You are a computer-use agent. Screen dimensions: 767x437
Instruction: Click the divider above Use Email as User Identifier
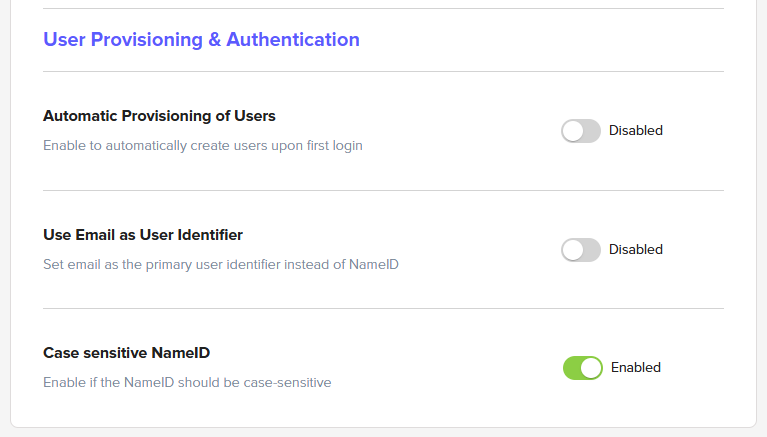coord(383,191)
